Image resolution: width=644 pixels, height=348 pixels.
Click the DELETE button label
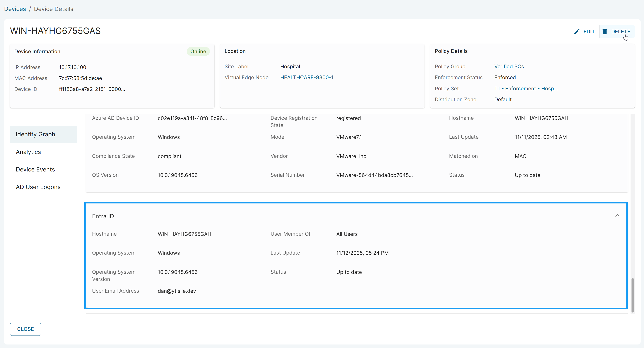coord(621,31)
